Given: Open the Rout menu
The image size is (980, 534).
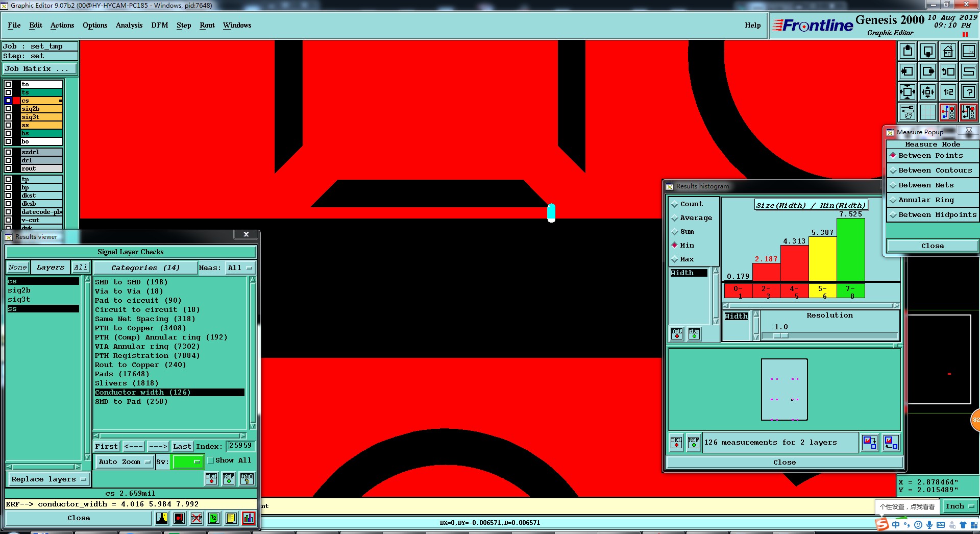Looking at the screenshot, I should [207, 25].
